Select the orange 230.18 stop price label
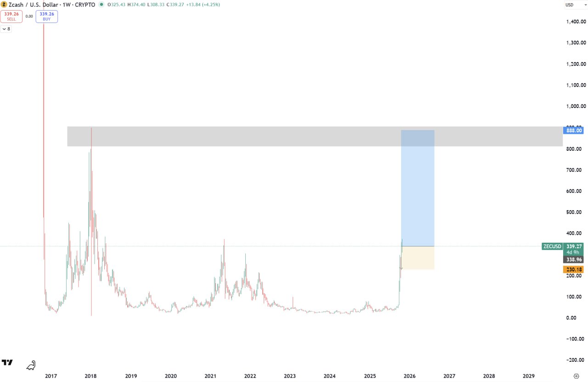588x382 pixels. pyautogui.click(x=572, y=270)
